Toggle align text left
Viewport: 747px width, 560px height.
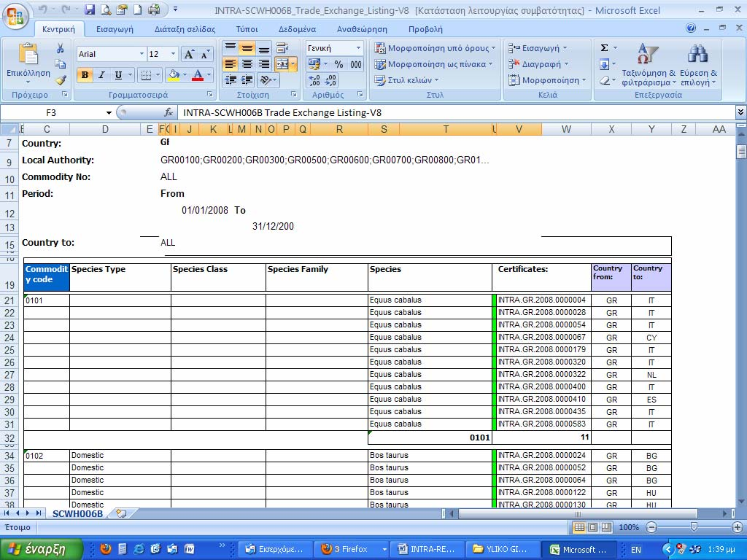[x=230, y=64]
